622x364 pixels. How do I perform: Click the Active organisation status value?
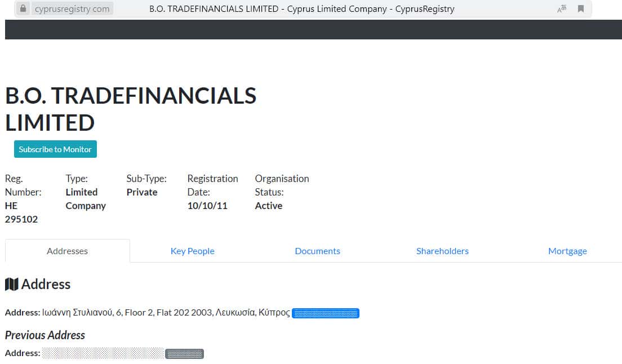(x=269, y=206)
